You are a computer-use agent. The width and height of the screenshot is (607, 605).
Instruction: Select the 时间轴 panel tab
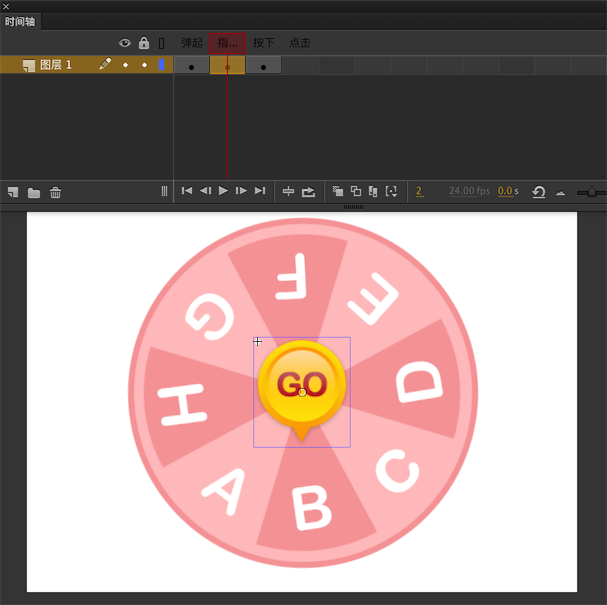[20, 21]
